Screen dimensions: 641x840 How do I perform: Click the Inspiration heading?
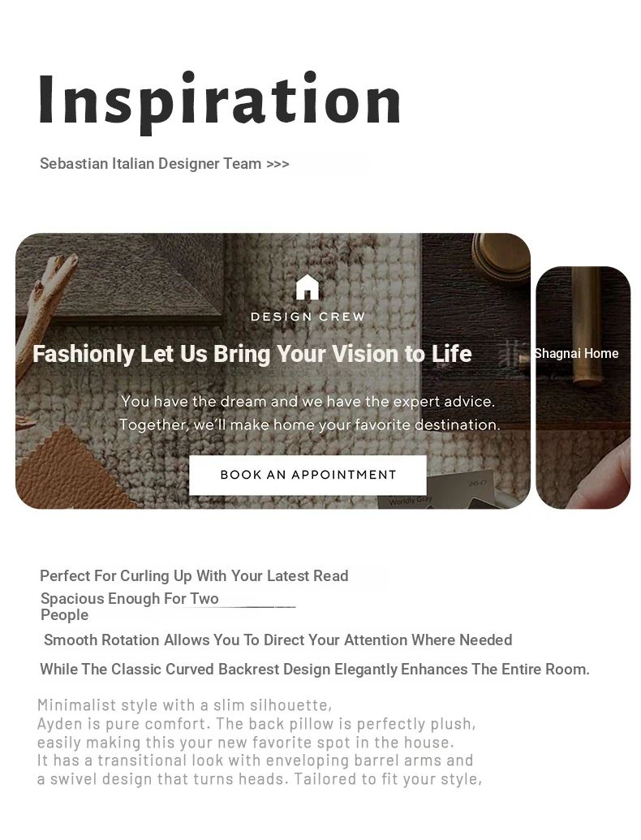[x=220, y=101]
